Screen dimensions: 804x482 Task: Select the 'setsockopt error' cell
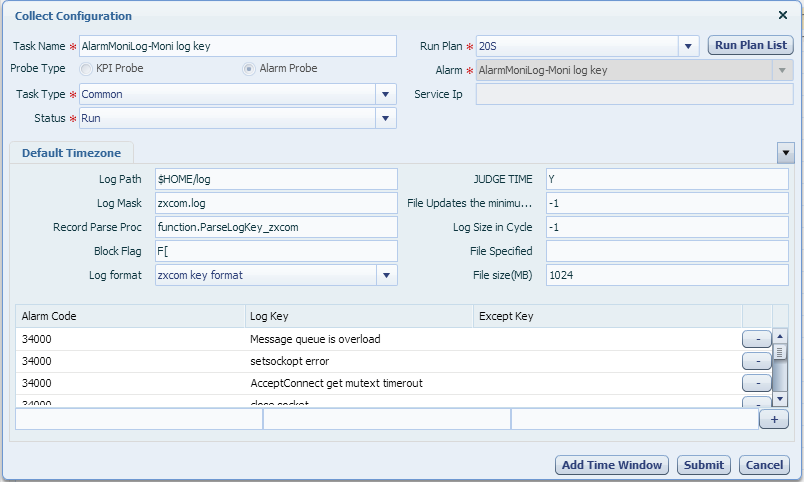[x=359, y=362]
